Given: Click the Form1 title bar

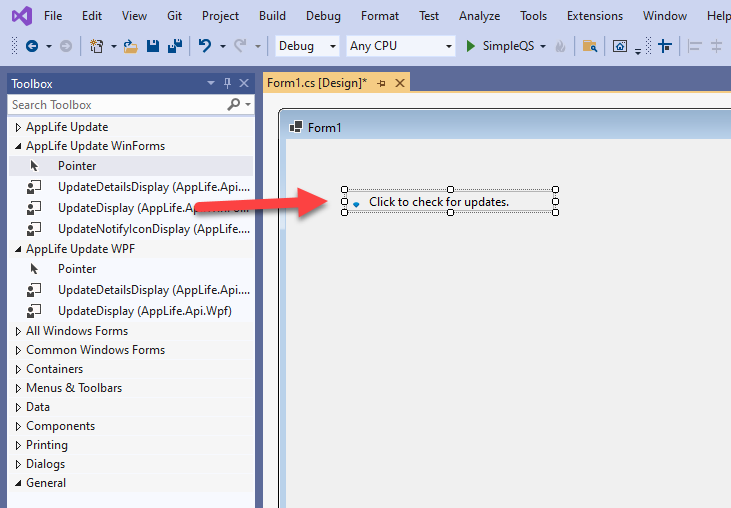Looking at the screenshot, I should 506,127.
